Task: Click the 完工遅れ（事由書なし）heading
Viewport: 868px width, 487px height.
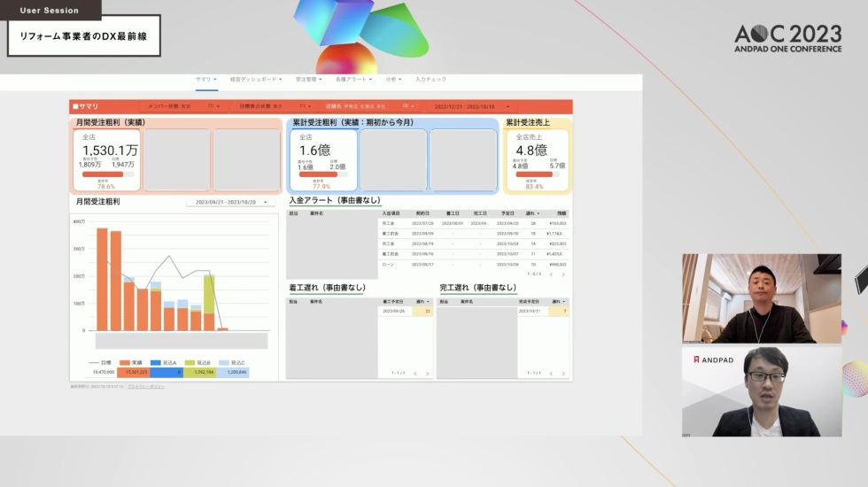Action: [x=478, y=288]
